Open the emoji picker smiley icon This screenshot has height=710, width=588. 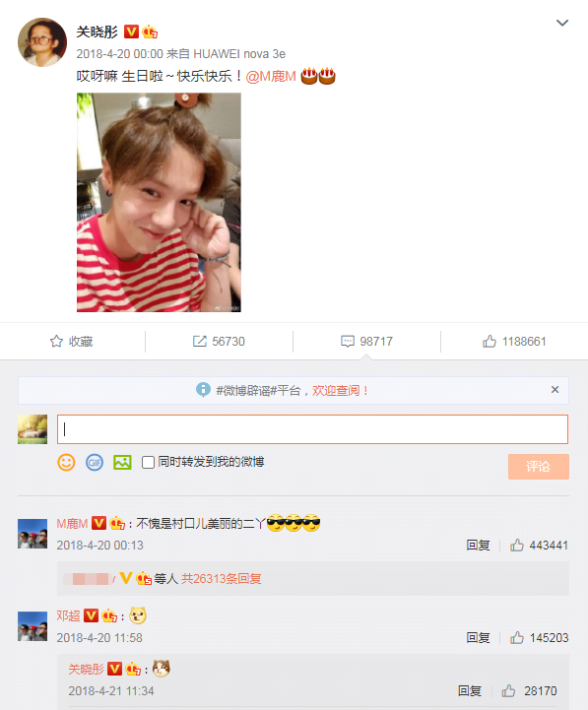66,462
